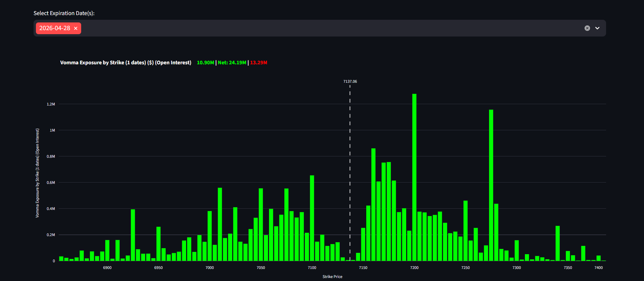Click the Strike Price axis title
The height and width of the screenshot is (281, 644).
click(x=332, y=277)
